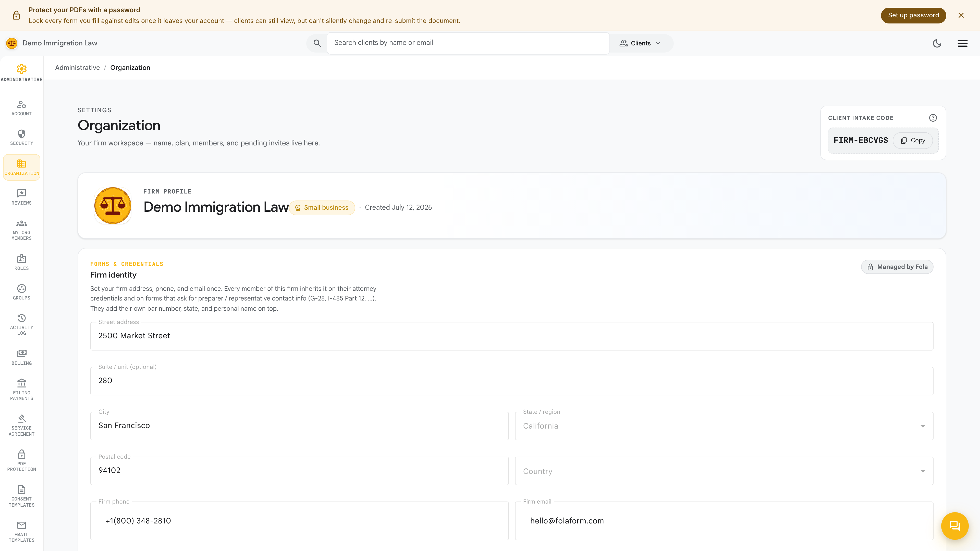Click the intake code help icon

pyautogui.click(x=933, y=118)
